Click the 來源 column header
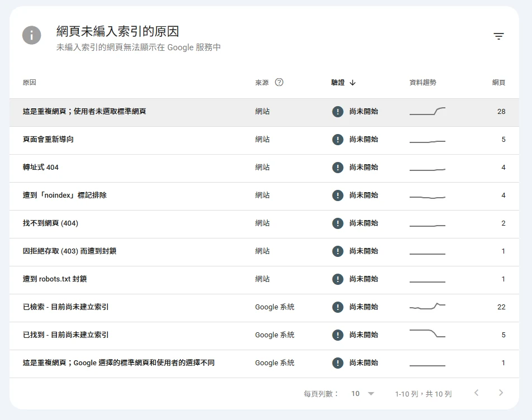The height and width of the screenshot is (420, 532). pyautogui.click(x=262, y=82)
